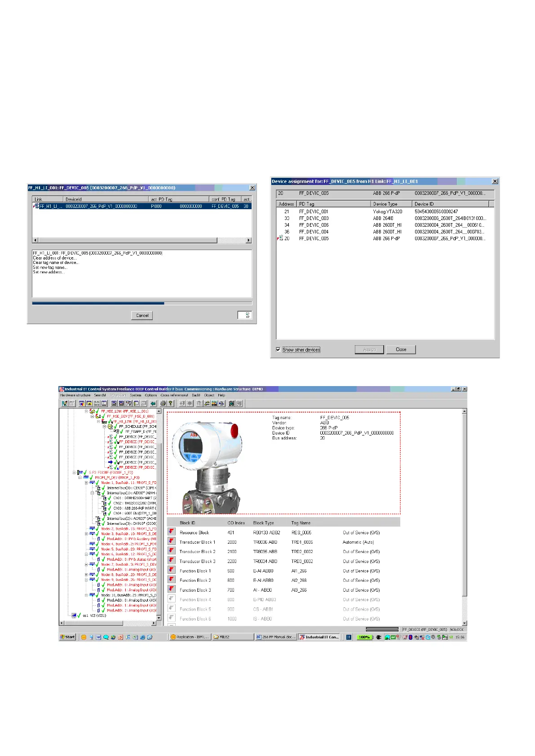Screen dimensions: 535x756
Task: Click the greyed Function Block 5 icon
Action: click(x=172, y=608)
